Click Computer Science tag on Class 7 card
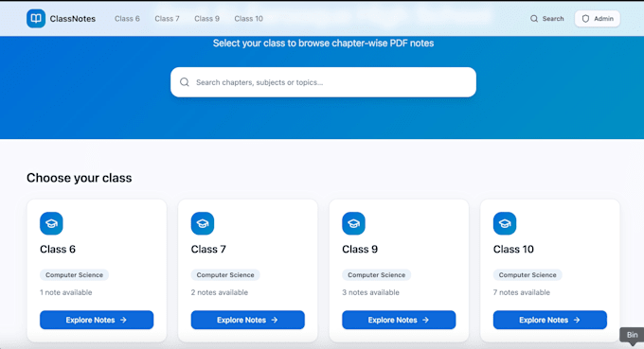 225,275
